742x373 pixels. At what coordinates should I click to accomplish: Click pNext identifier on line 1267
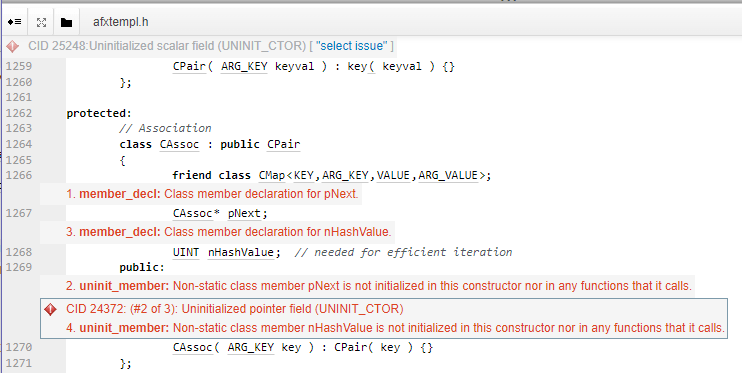coord(244,213)
